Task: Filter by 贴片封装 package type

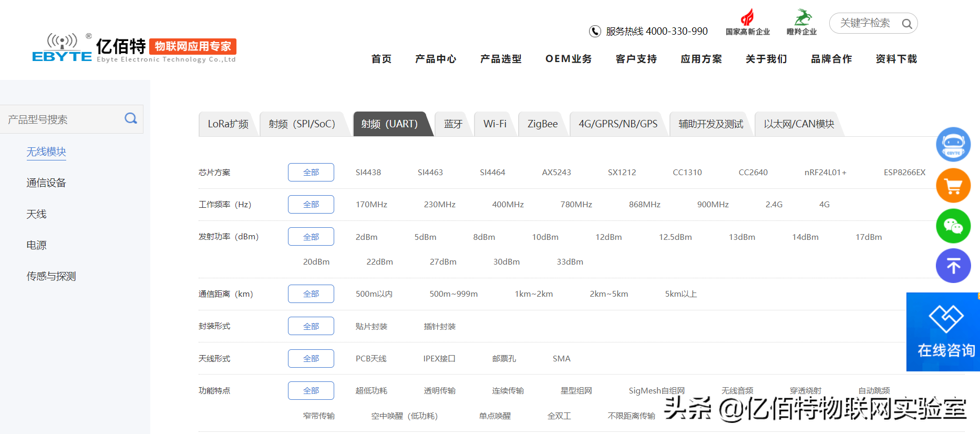Action: tap(372, 327)
